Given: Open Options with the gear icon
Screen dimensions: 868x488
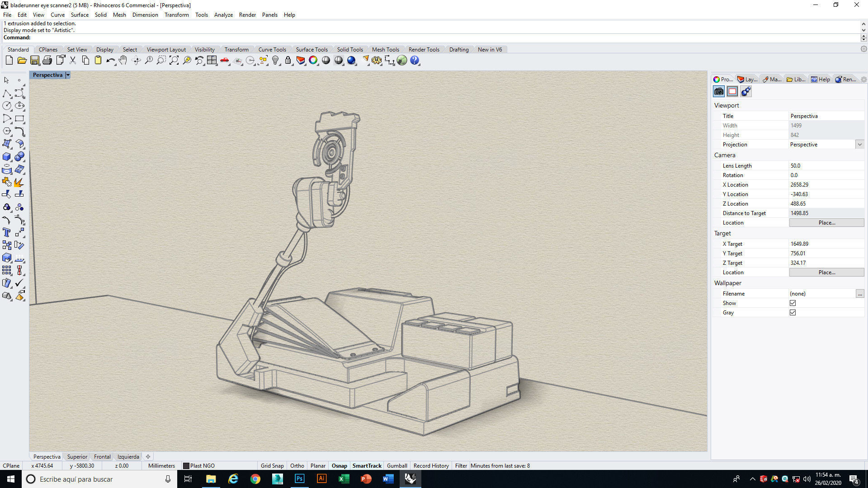Looking at the screenshot, I should coord(377,60).
